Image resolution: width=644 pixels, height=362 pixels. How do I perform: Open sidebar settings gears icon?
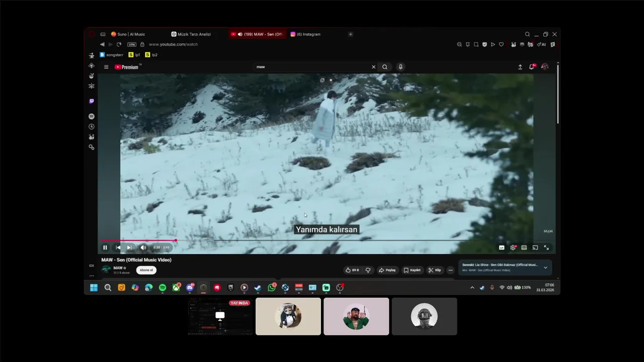(x=91, y=147)
